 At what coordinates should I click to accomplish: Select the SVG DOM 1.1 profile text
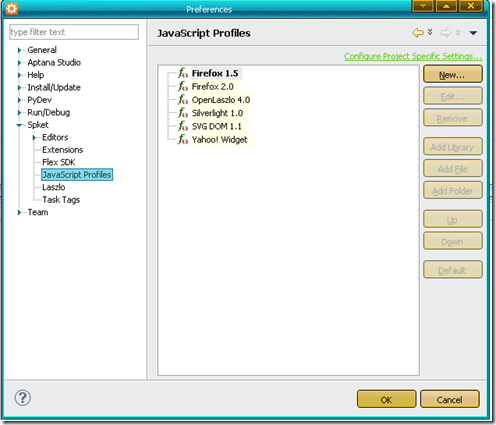click(x=216, y=126)
